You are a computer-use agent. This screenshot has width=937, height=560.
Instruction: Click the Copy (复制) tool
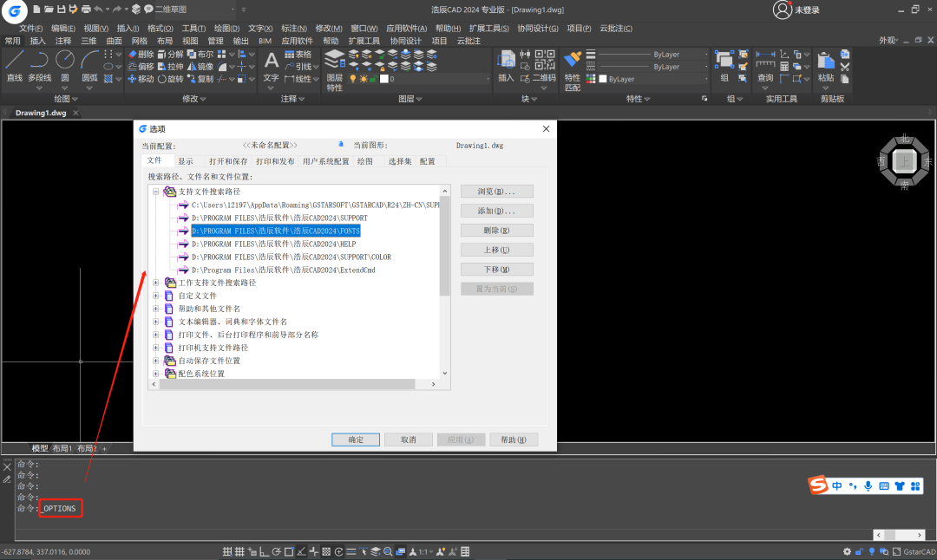(x=200, y=79)
